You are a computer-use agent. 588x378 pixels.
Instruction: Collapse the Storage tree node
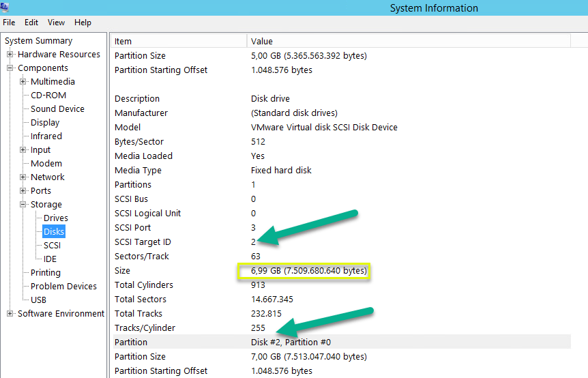pyautogui.click(x=23, y=205)
